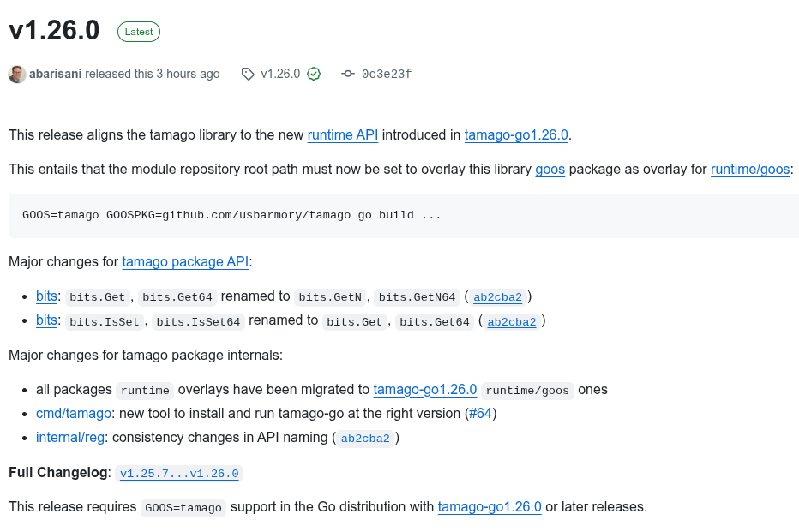Open the cmd/tamago link
799x532 pixels.
74,414
